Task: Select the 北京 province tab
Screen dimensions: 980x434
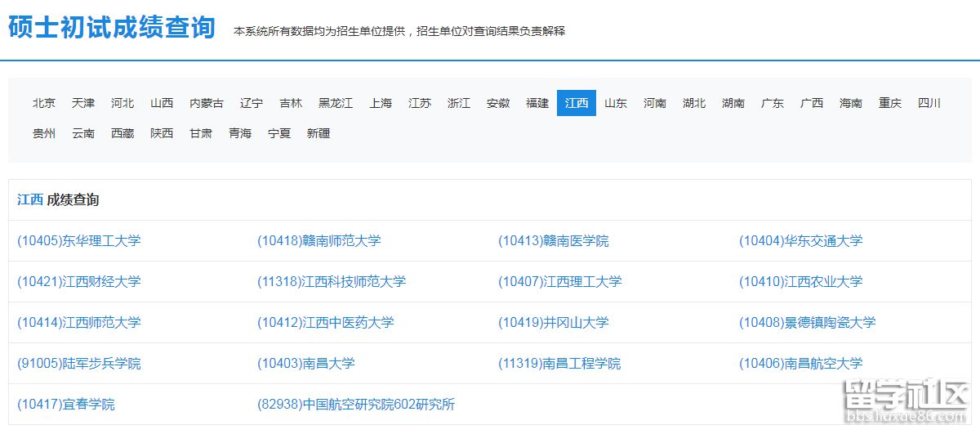Action: (x=44, y=103)
